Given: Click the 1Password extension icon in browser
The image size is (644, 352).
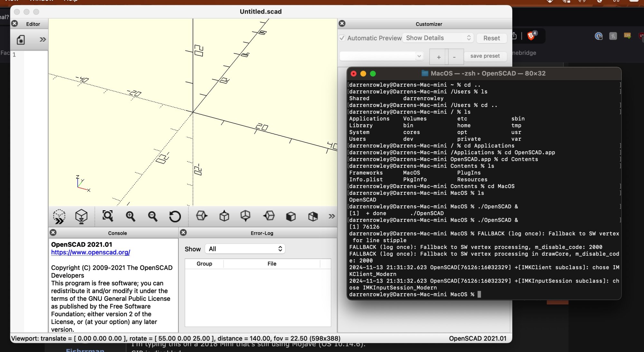Looking at the screenshot, I should click(599, 36).
